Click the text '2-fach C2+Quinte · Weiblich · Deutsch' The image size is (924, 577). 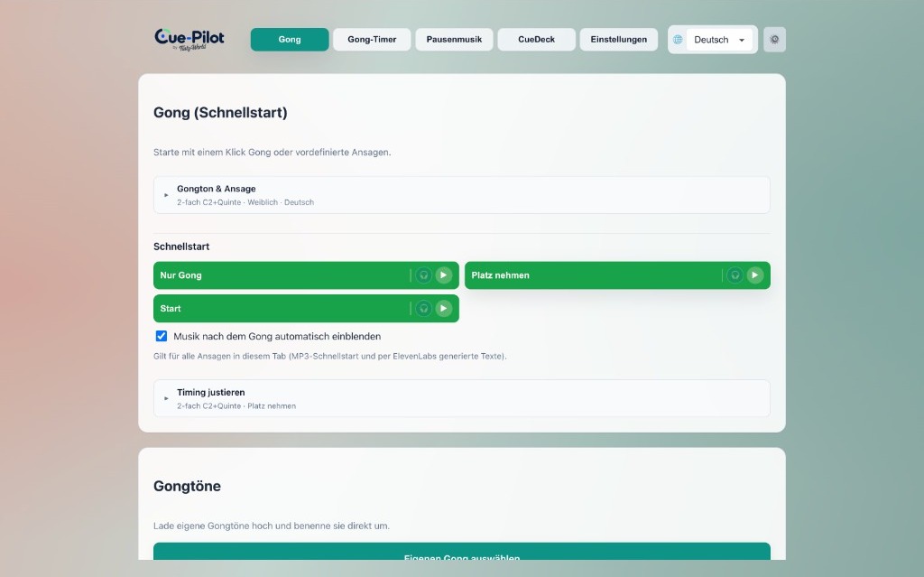coord(245,202)
